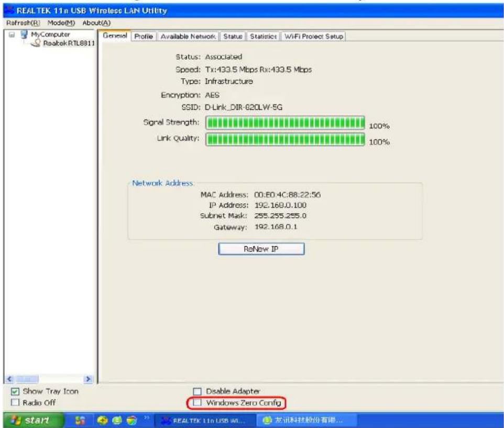Click the tree panel horizontal scrollbar thumb
504x428 pixels.
[27, 379]
